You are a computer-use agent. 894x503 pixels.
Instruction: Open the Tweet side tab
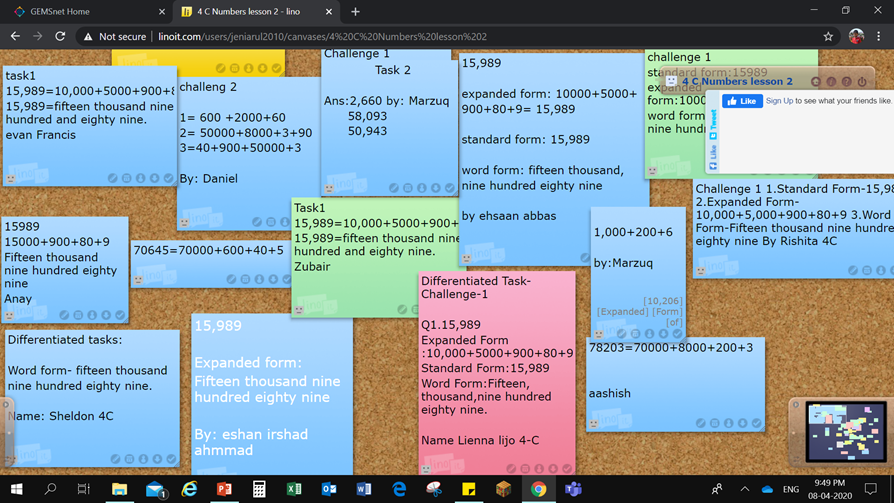point(713,124)
